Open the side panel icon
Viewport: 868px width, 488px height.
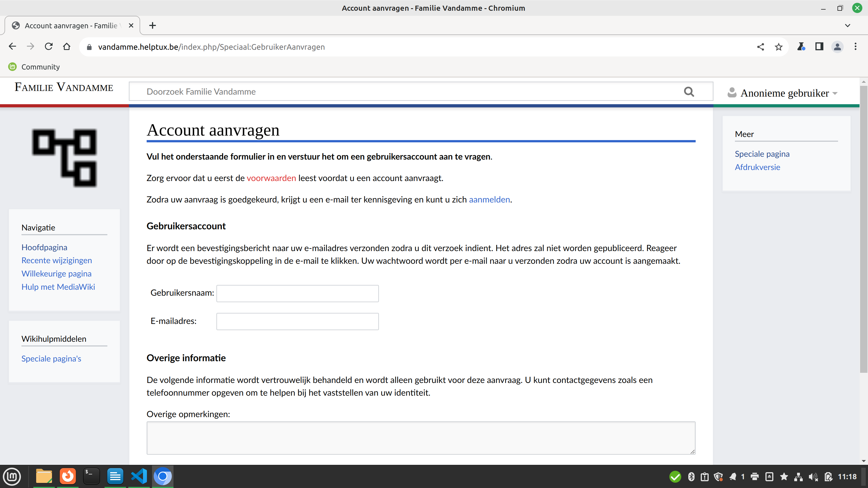(x=819, y=47)
